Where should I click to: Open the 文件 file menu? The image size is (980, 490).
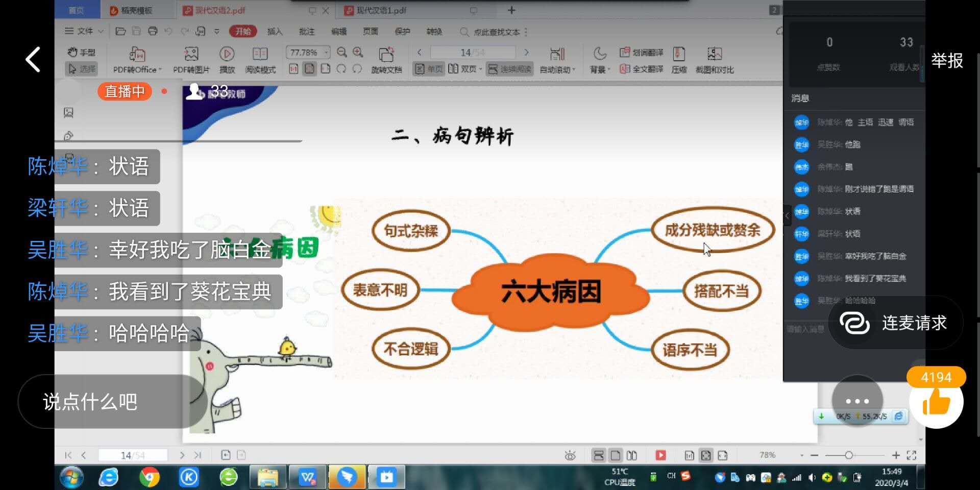coord(79,31)
